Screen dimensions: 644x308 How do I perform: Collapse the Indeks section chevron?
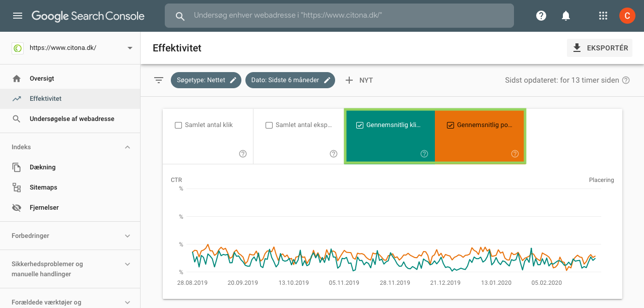(x=127, y=147)
